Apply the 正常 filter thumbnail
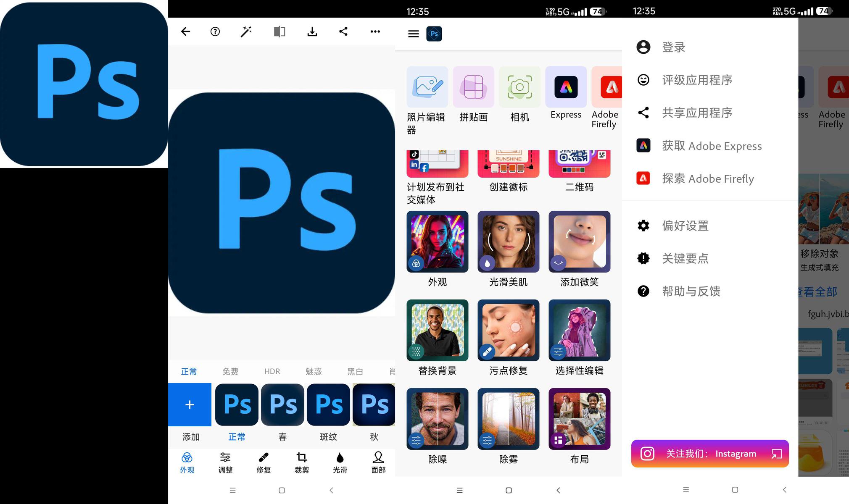 237,404
